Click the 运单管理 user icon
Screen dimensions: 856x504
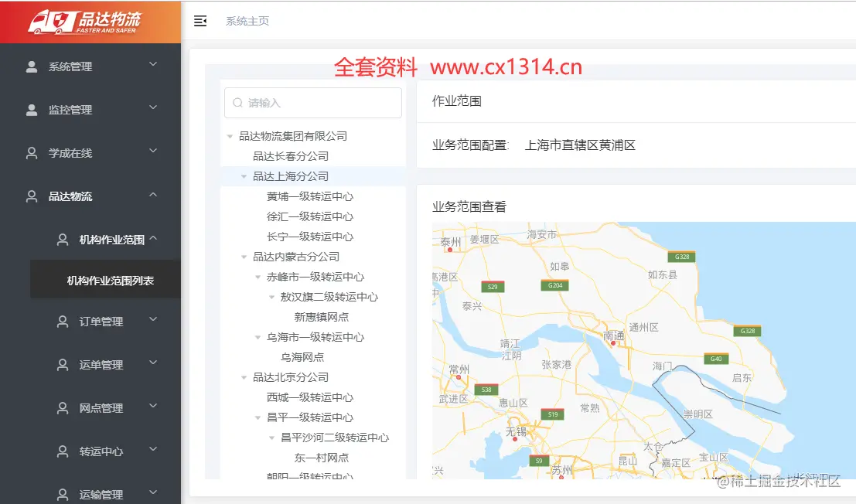tap(63, 364)
